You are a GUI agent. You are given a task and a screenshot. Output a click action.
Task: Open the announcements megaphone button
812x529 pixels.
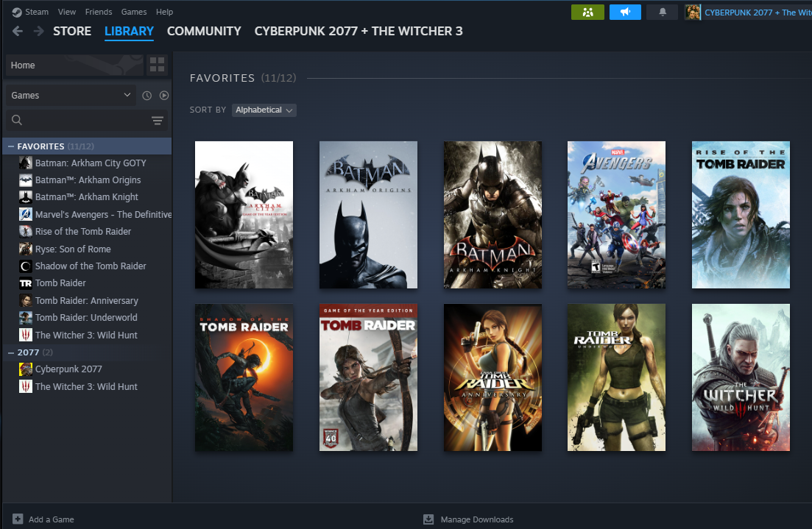point(625,12)
